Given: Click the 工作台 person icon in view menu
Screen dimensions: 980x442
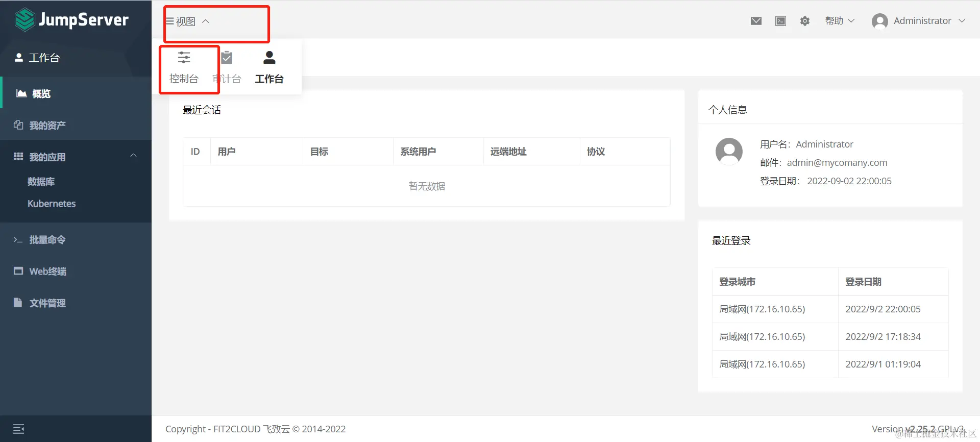Looking at the screenshot, I should coord(269,57).
